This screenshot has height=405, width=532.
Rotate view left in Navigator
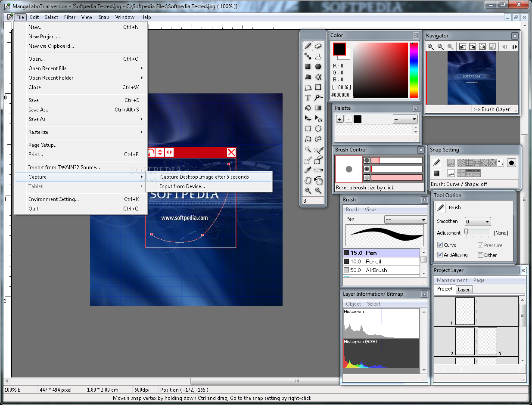(463, 46)
